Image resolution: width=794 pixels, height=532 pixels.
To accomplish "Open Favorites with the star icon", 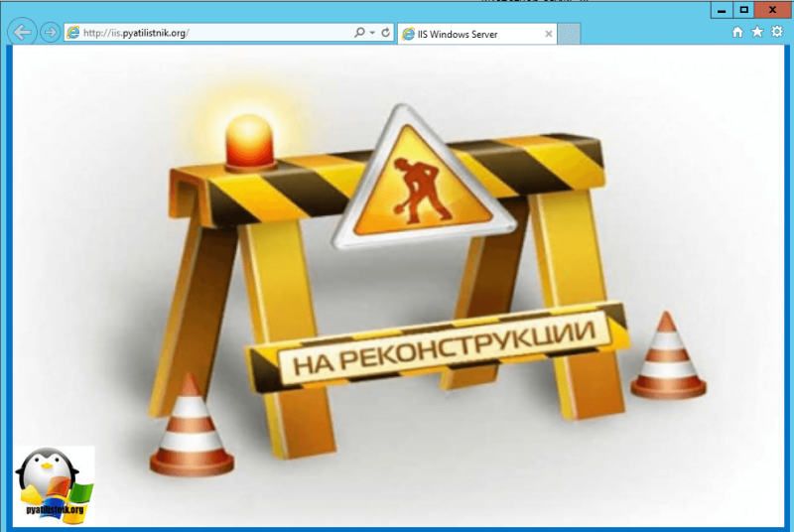I will (757, 32).
